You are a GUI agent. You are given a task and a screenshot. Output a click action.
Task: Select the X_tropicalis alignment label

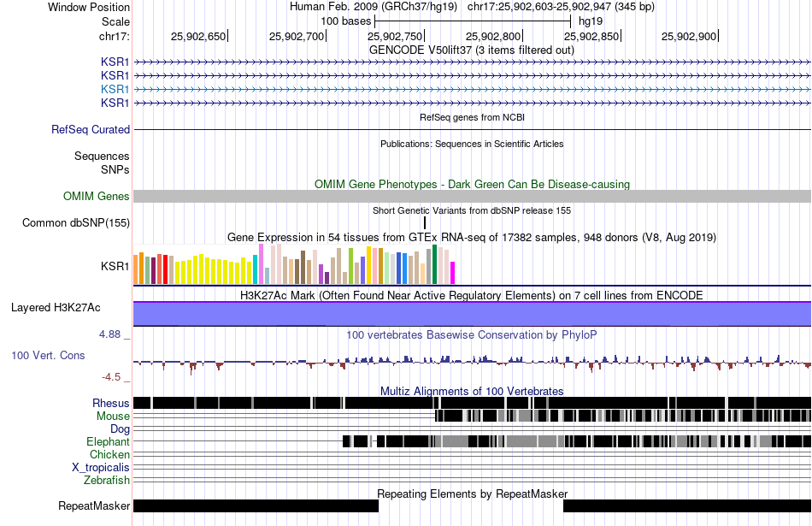101,468
